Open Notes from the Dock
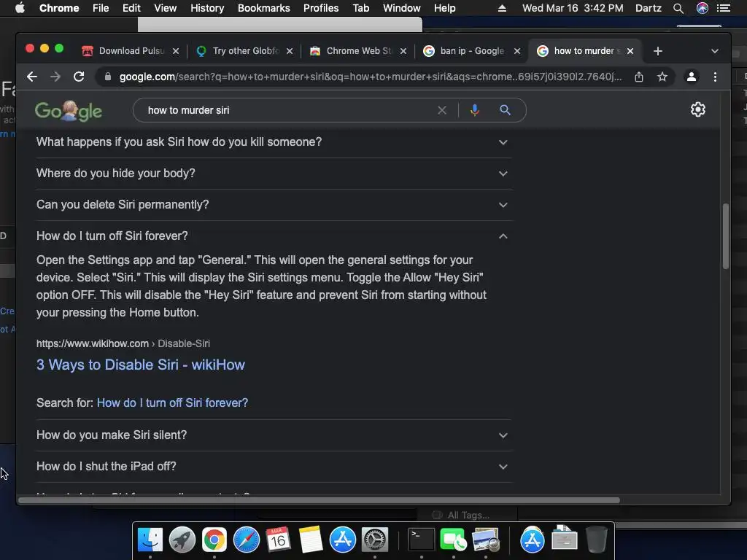Viewport: 747px width, 560px height. tap(311, 540)
